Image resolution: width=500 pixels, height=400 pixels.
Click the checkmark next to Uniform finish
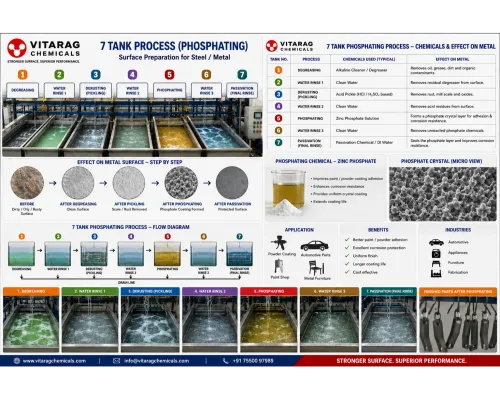[347, 256]
